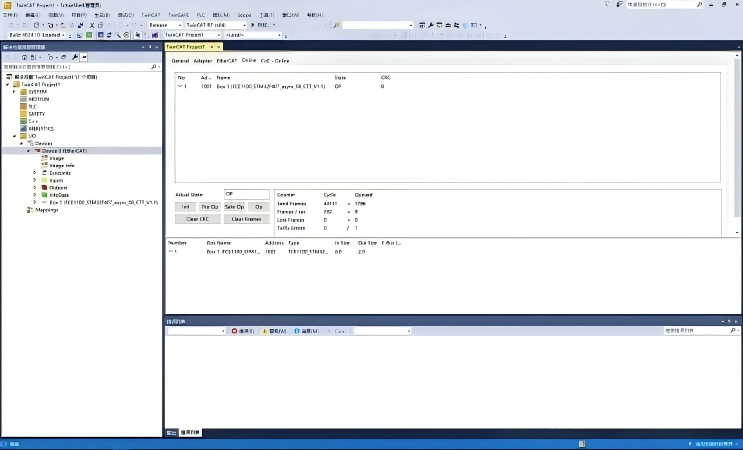Click the Reload Devices icon
This screenshot has height=450, width=743.
pos(109,35)
